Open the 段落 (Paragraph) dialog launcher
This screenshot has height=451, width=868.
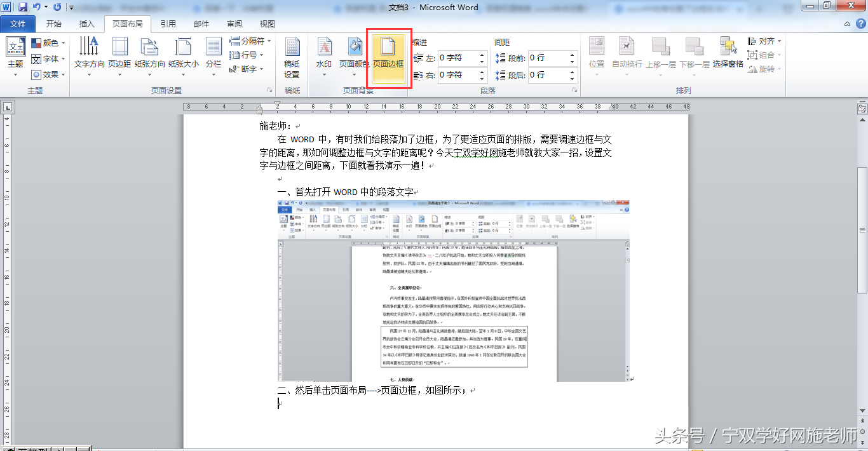pos(574,91)
